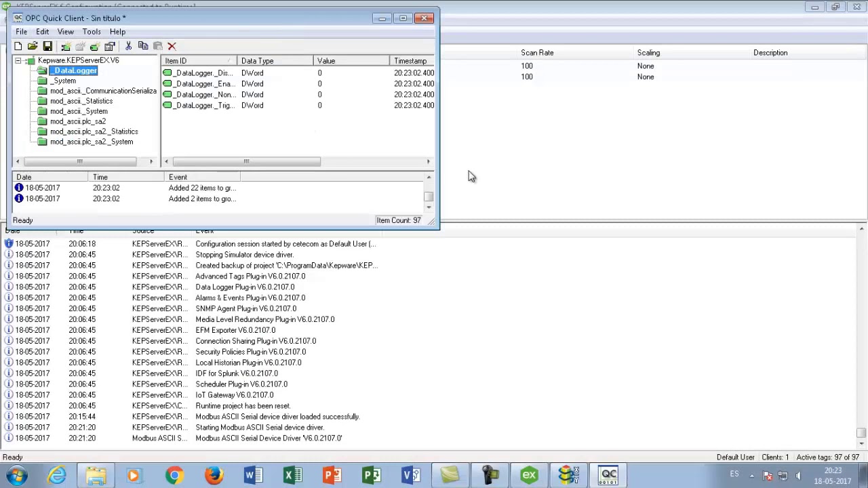Select the _DataLogger group

click(x=73, y=70)
